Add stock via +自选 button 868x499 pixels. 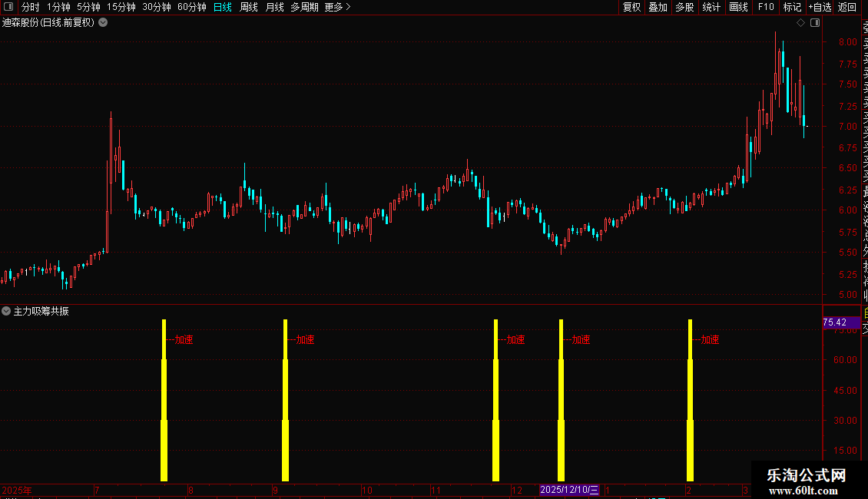tap(820, 7)
